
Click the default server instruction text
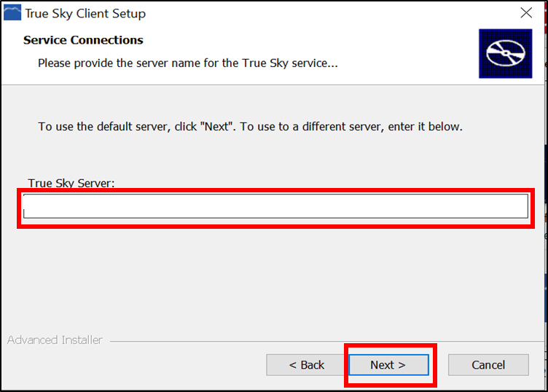250,127
